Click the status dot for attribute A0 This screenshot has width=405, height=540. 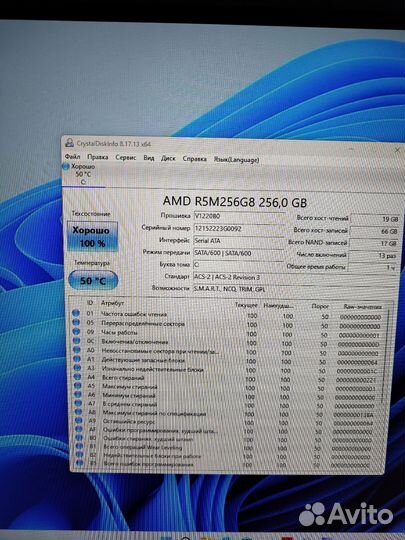pyautogui.click(x=77, y=350)
